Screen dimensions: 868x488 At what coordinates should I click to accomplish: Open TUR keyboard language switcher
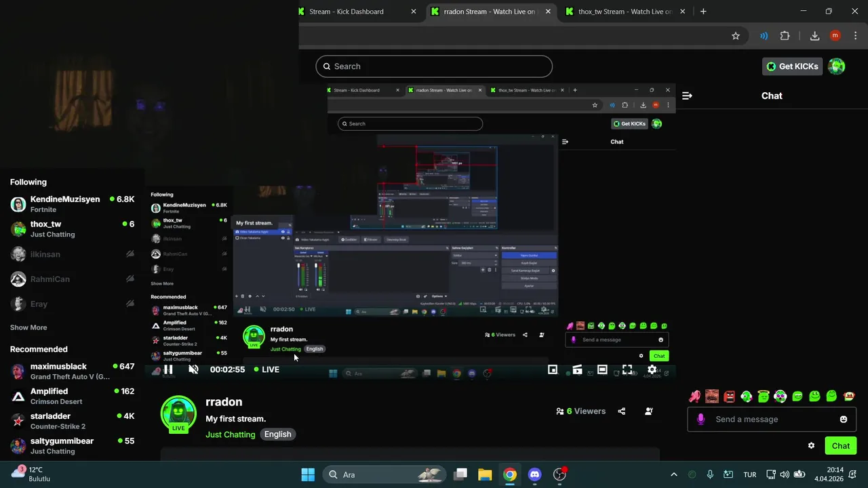[x=750, y=474]
